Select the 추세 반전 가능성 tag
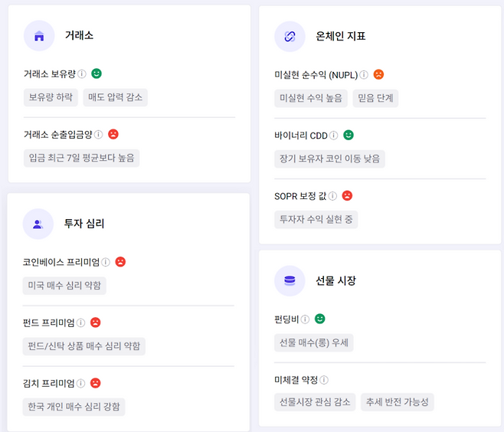This screenshot has width=504, height=432. click(398, 402)
